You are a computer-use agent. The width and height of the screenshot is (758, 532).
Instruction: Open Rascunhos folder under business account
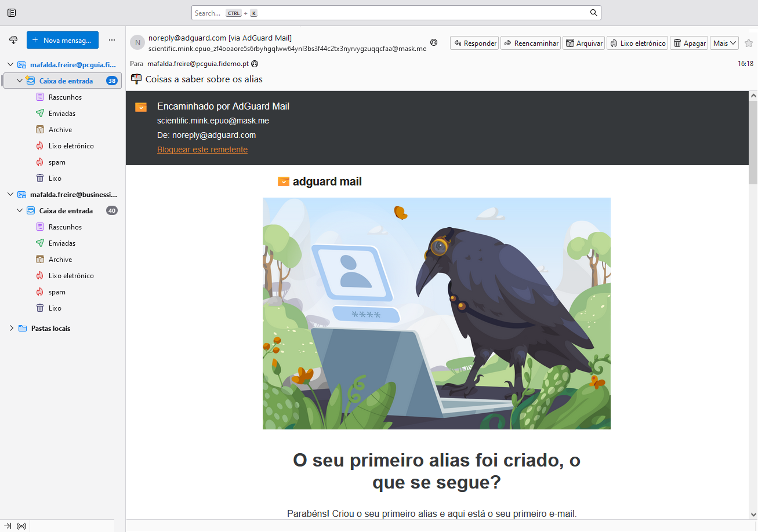pyautogui.click(x=65, y=227)
